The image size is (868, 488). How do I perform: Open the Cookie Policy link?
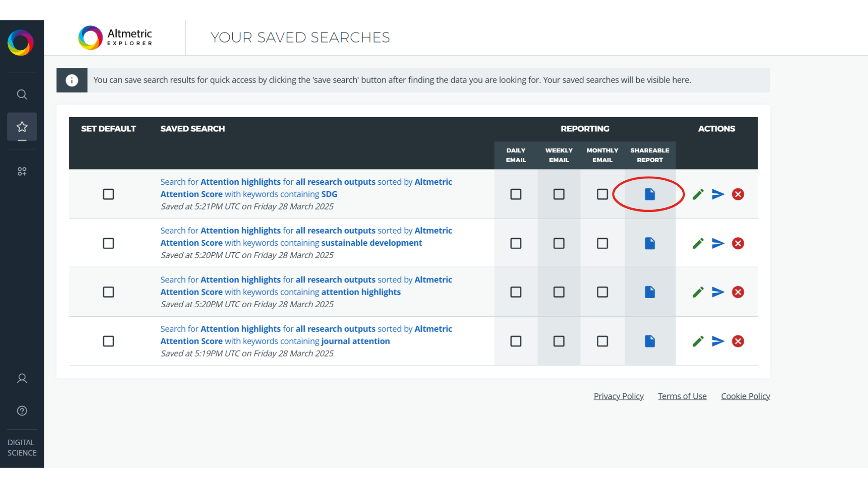coord(745,396)
